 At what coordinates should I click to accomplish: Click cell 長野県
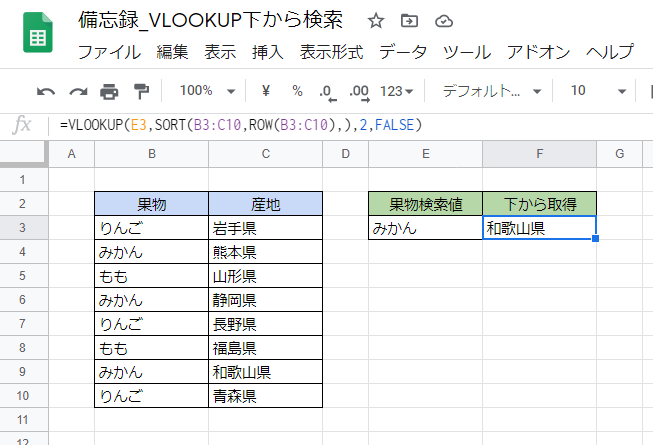click(x=265, y=324)
